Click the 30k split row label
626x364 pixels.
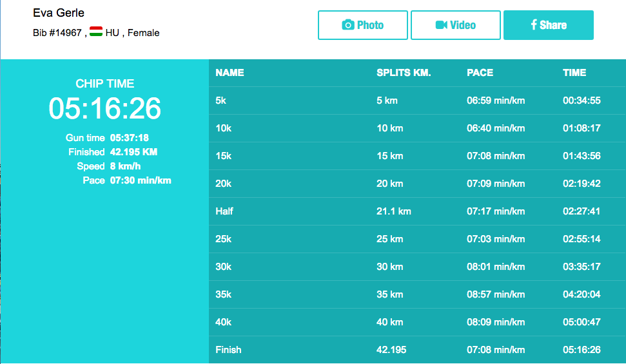[223, 267]
